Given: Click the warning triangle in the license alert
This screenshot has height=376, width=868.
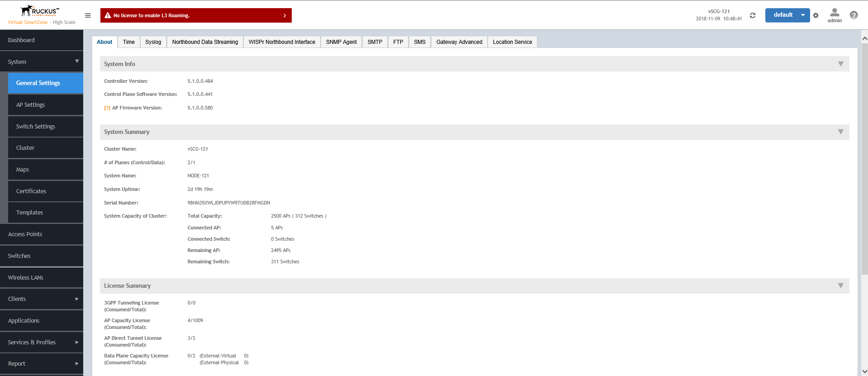Looking at the screenshot, I should [x=108, y=15].
